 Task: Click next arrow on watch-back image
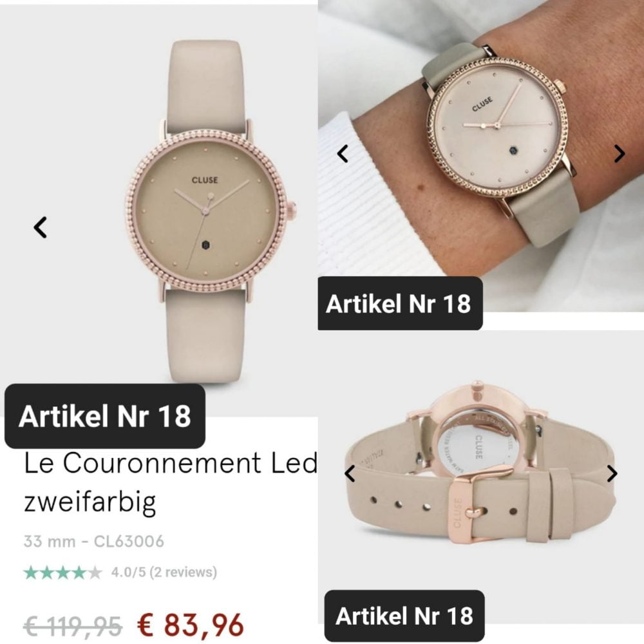tap(612, 473)
